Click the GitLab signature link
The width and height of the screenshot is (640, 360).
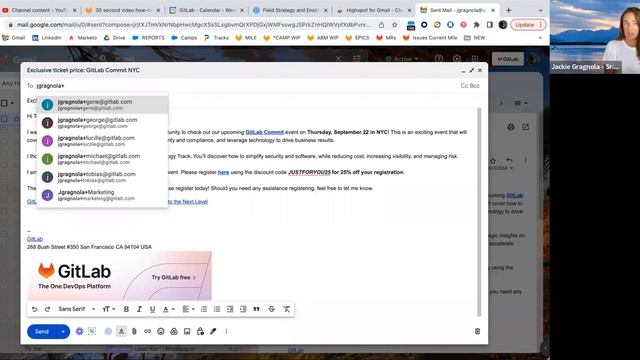pyautogui.click(x=35, y=239)
